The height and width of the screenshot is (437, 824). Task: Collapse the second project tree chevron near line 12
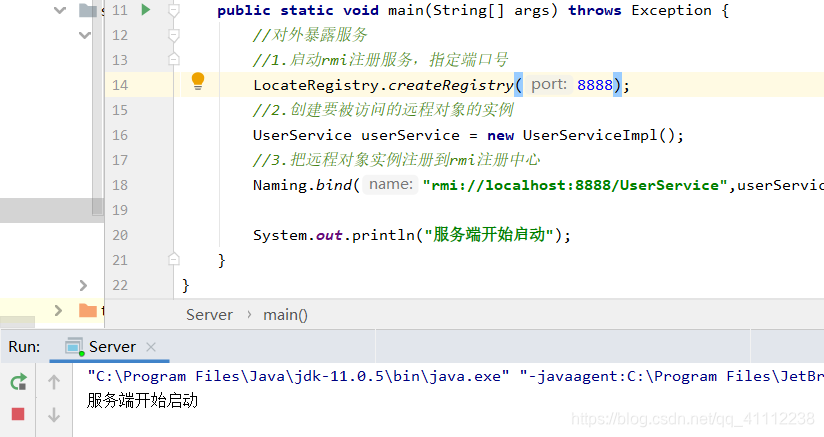tap(84, 35)
